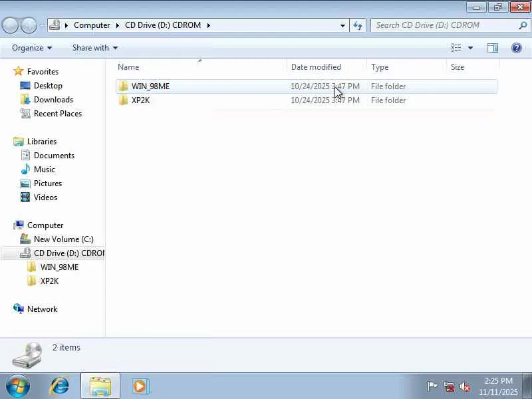
Task: Click the drive icon in address bar
Action: (x=55, y=25)
